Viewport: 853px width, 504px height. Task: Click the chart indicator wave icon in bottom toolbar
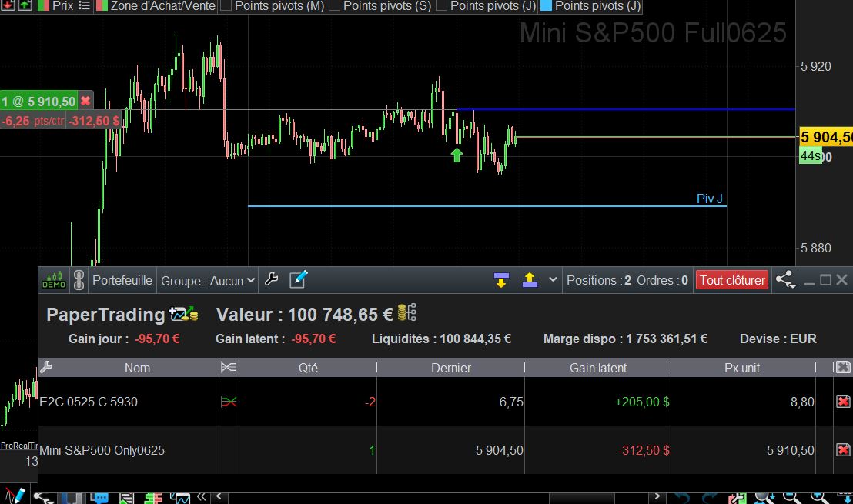(x=180, y=498)
